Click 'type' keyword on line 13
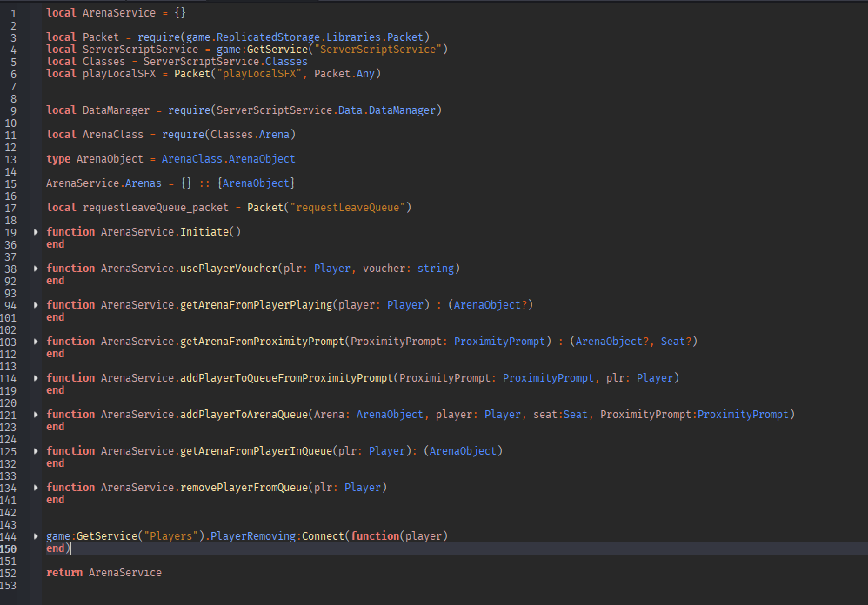This screenshot has height=605, width=868. pos(58,159)
